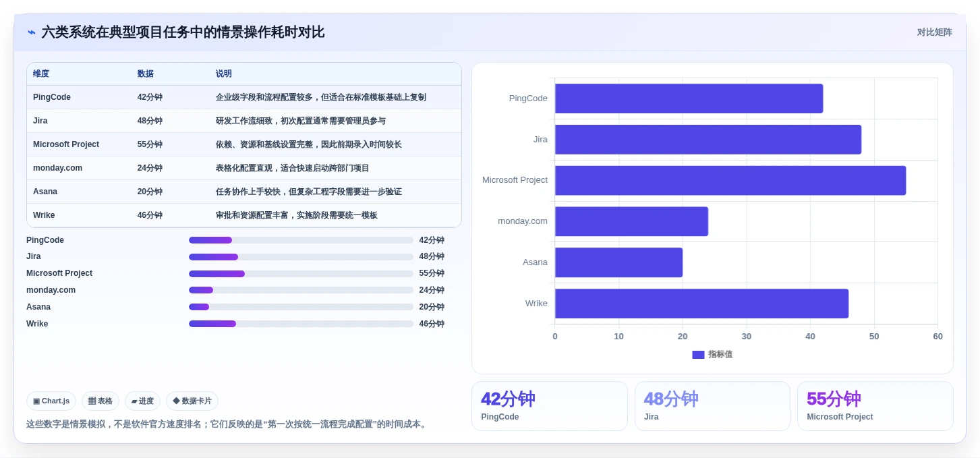This screenshot has height=458, width=980.
Task: Click the PingCode progress bar
Action: [x=301, y=240]
